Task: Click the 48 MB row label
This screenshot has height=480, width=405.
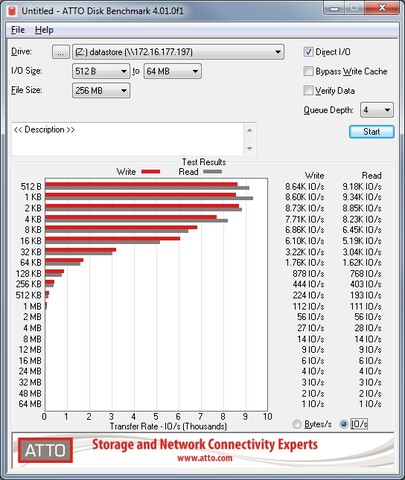Action: coord(30,393)
